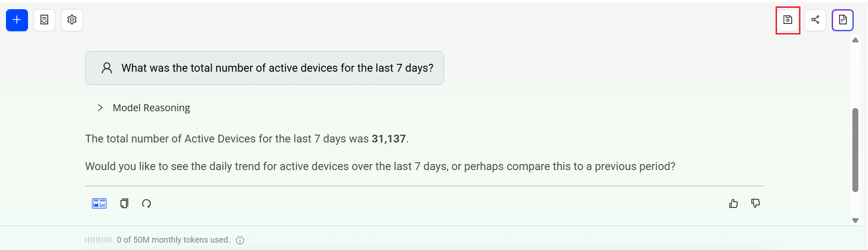Image resolution: width=868 pixels, height=250 pixels.
Task: Copy the response with copy icon
Action: [x=124, y=203]
